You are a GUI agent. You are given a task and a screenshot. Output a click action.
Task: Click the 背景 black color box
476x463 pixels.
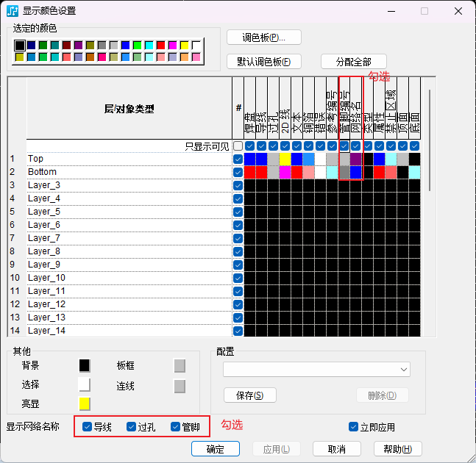(x=85, y=365)
